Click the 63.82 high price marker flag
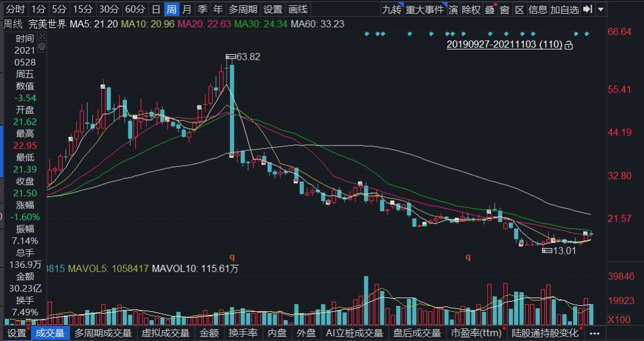The height and width of the screenshot is (341, 644). pyautogui.click(x=231, y=57)
